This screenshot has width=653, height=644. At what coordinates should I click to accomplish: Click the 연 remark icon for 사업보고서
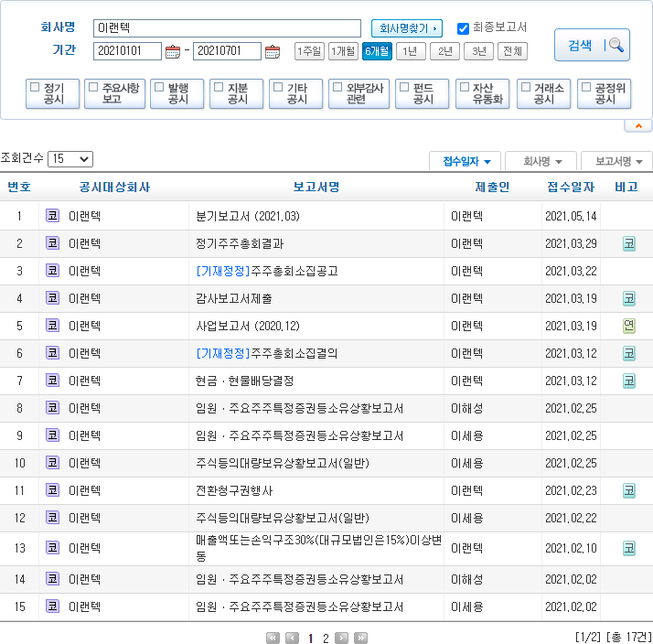click(629, 326)
